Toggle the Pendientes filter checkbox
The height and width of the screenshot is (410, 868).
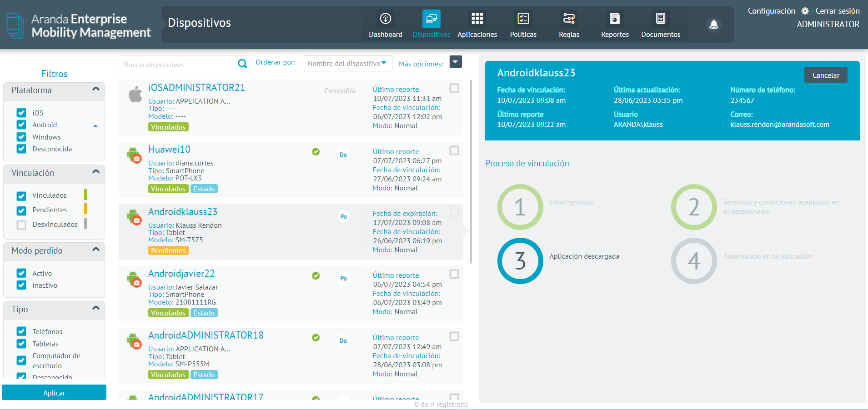21,210
